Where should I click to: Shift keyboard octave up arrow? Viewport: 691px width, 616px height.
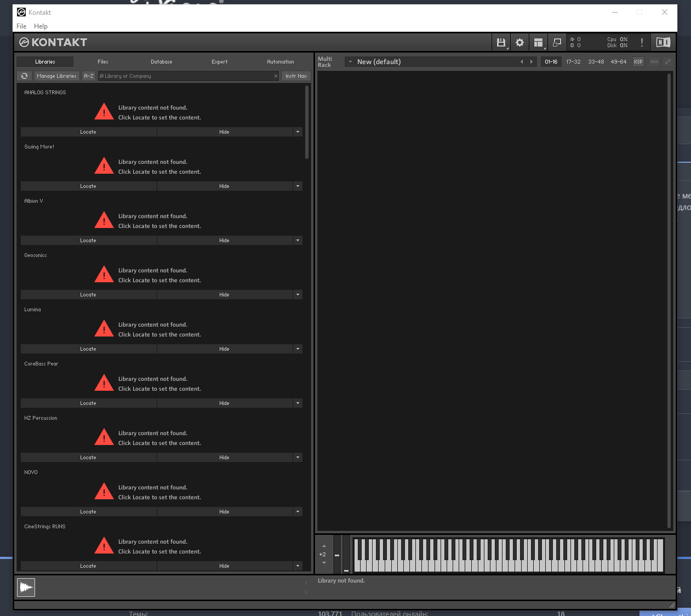[x=324, y=546]
